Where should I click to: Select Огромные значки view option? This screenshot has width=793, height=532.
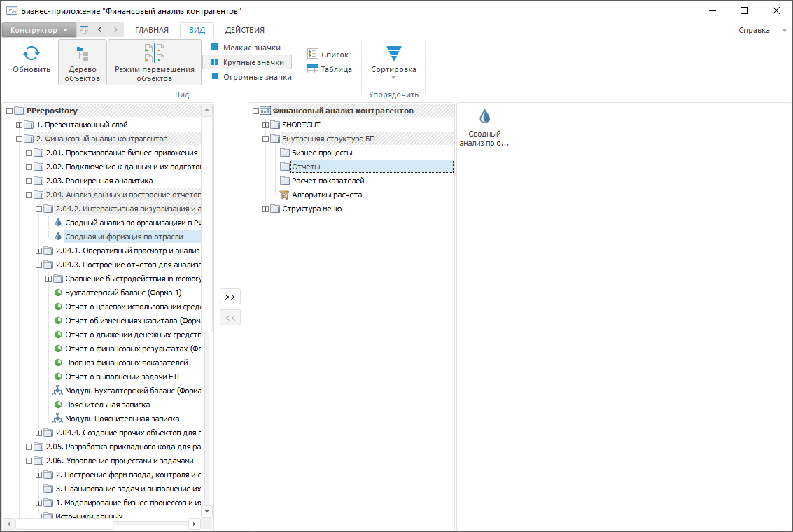(251, 77)
